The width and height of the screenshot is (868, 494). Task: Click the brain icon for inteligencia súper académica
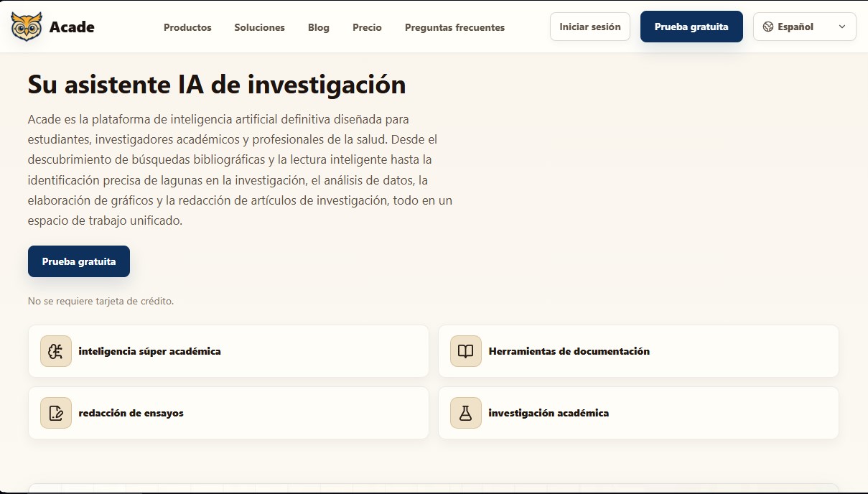(x=56, y=351)
